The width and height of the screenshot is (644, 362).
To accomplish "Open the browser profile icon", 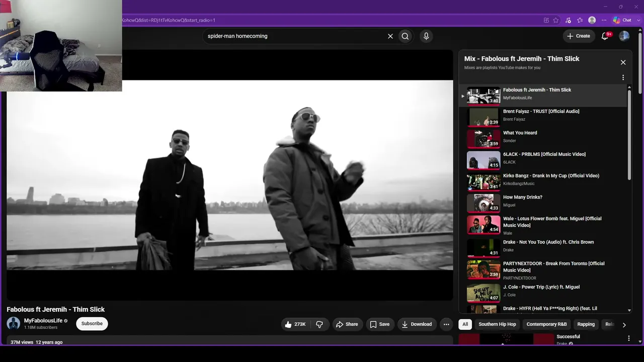I will pos(592,20).
